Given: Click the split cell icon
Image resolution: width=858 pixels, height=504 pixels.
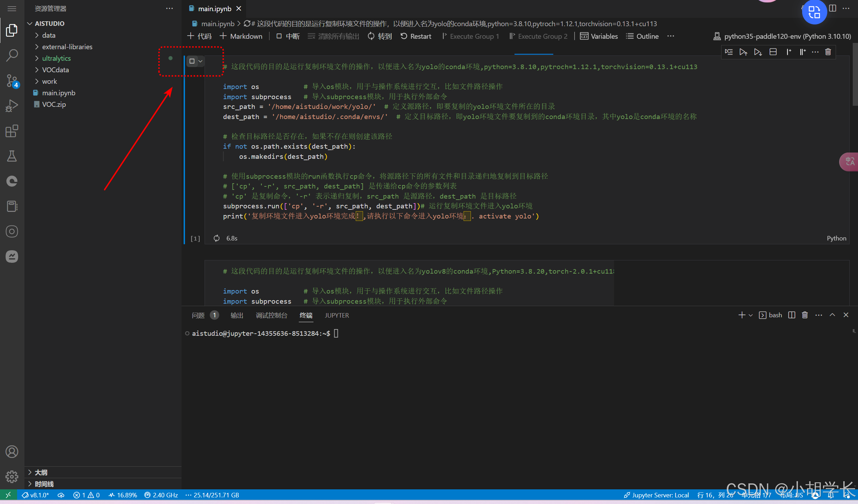Looking at the screenshot, I should [773, 52].
